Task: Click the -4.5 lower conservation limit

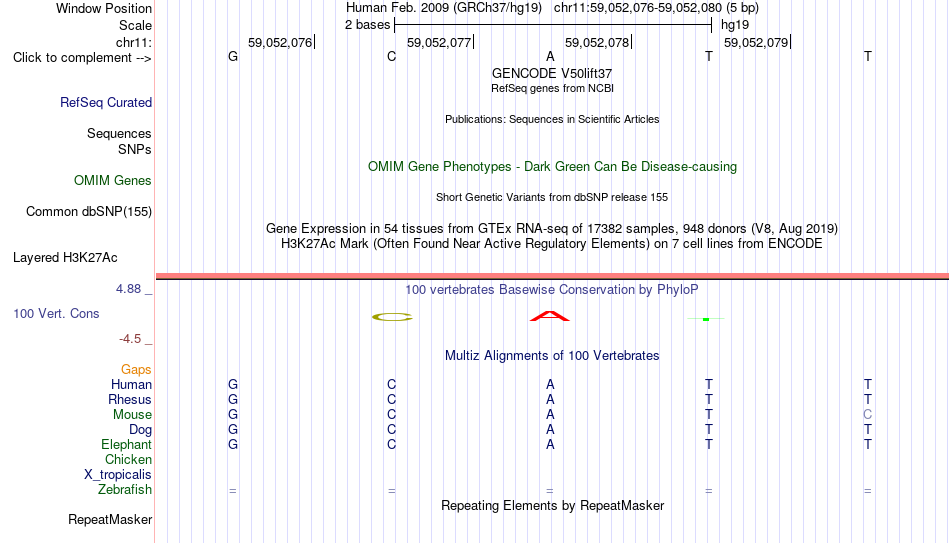Action: pyautogui.click(x=130, y=339)
